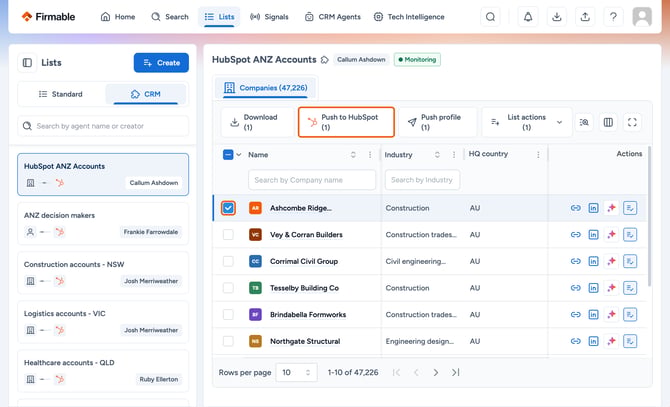
Task: Click the upload icon in header
Action: point(585,17)
